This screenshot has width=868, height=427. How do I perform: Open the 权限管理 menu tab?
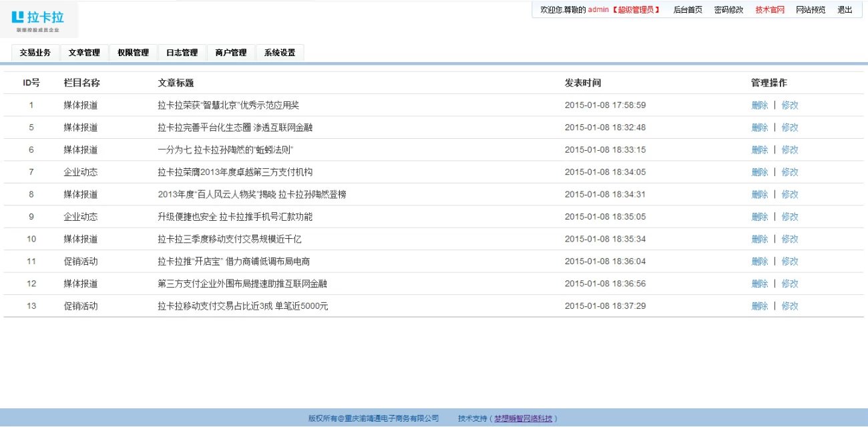(133, 53)
